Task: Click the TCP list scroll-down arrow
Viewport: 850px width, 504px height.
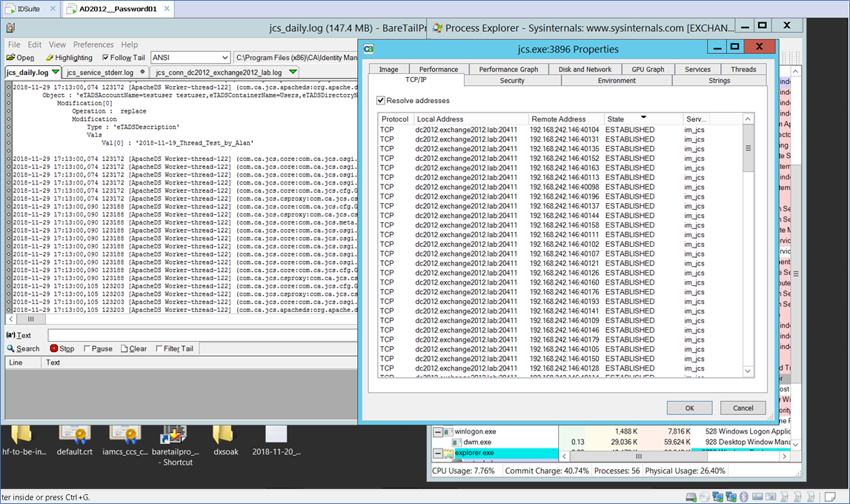Action: coord(748,371)
